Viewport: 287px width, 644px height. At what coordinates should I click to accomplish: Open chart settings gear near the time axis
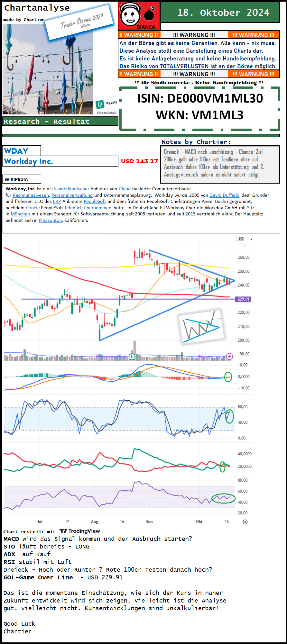point(245,522)
